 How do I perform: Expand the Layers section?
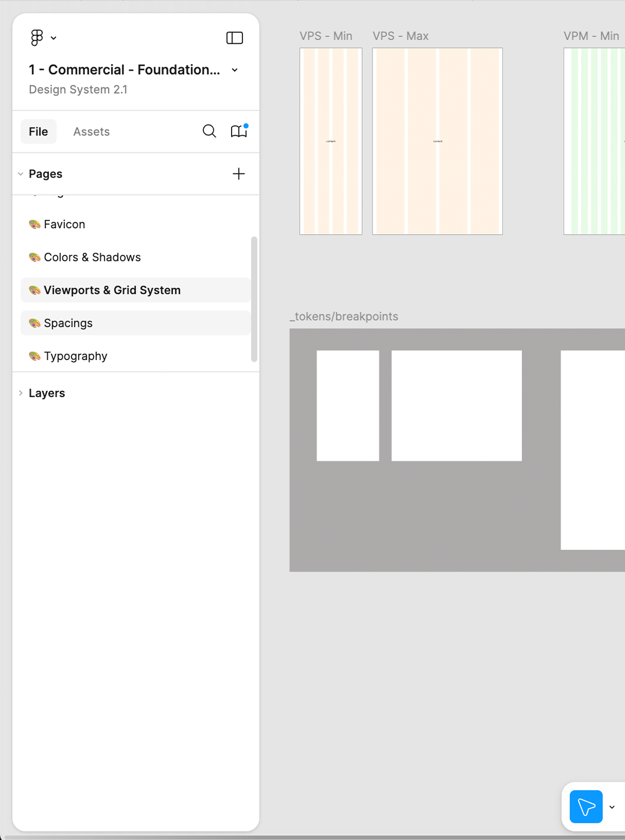[x=21, y=393]
